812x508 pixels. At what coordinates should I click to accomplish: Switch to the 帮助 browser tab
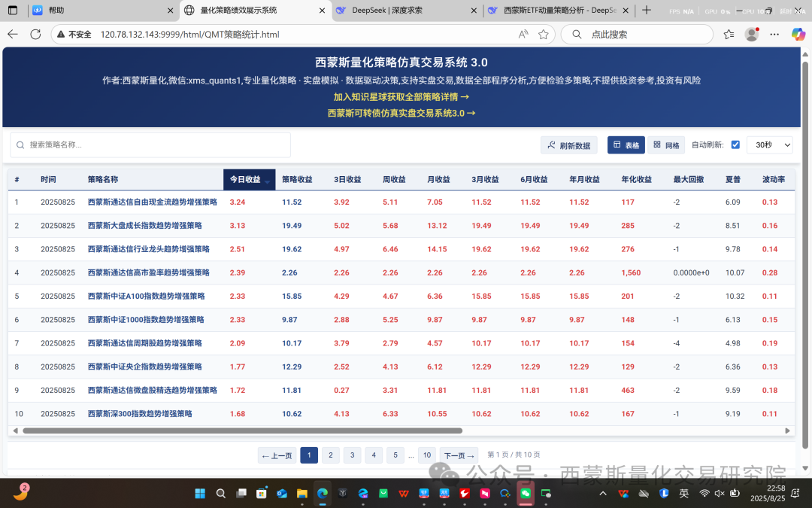pos(103,11)
